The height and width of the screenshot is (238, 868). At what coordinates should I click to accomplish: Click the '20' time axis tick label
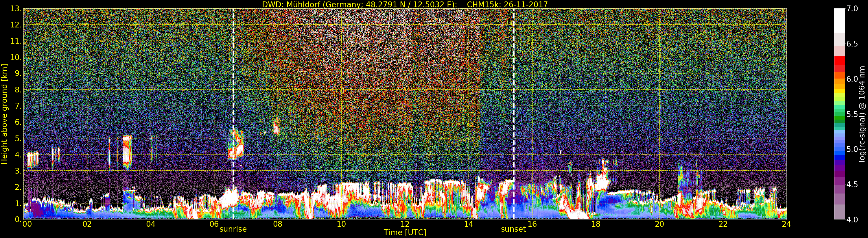pyautogui.click(x=659, y=224)
